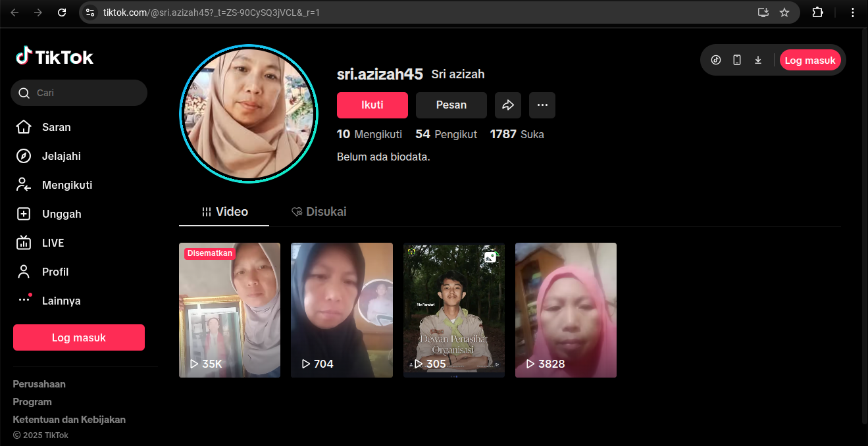Click the coin icon in top-right pill
This screenshot has height=446, width=868.
(x=716, y=61)
